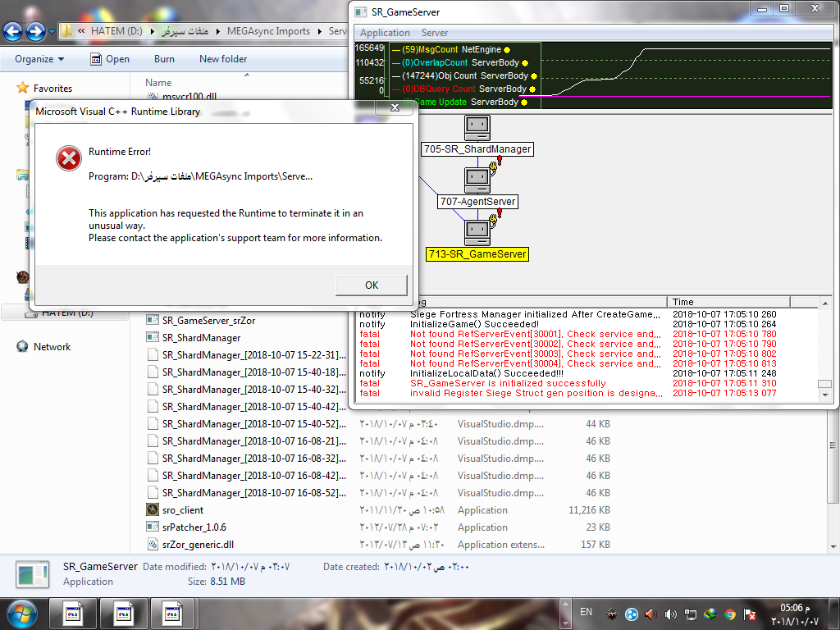The height and width of the screenshot is (630, 840).
Task: Expand the arrow after HATEM (D:) breadcrumb
Action: (152, 31)
